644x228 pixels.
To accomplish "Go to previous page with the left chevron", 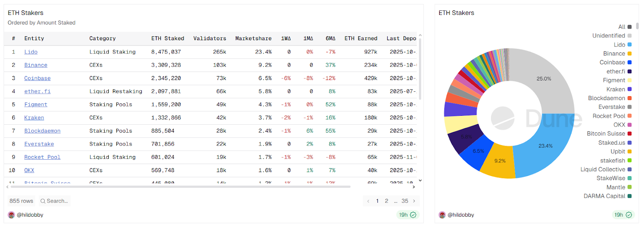I will click(368, 201).
